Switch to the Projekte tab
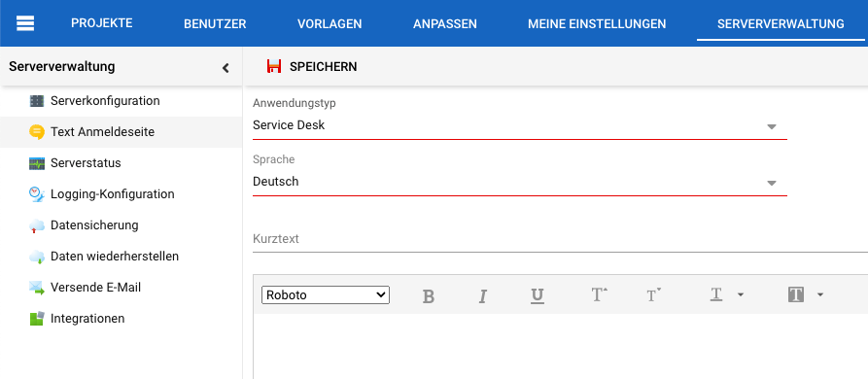868x379 pixels. point(102,23)
